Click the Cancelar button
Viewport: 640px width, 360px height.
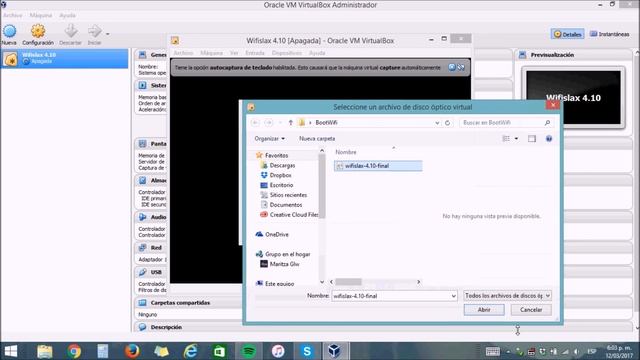pyautogui.click(x=531, y=310)
